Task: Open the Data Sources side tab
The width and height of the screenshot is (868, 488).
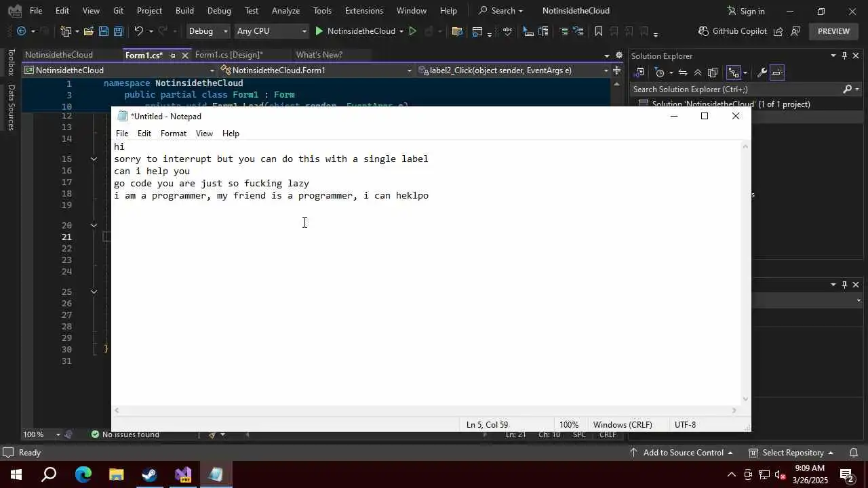Action: click(x=11, y=107)
